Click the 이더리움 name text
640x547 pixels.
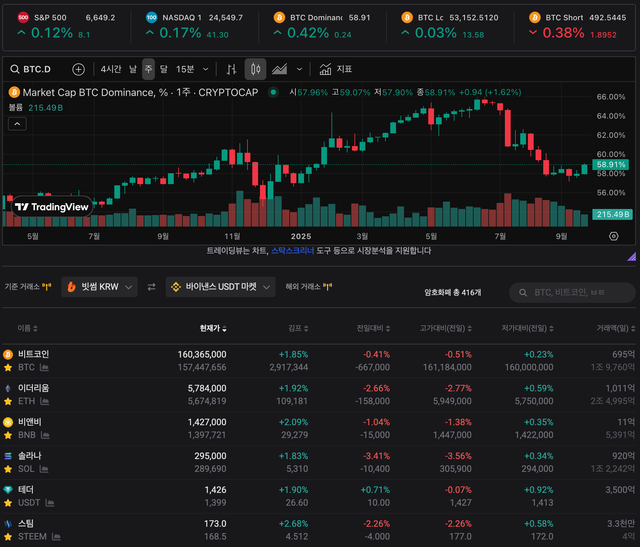tap(33, 388)
